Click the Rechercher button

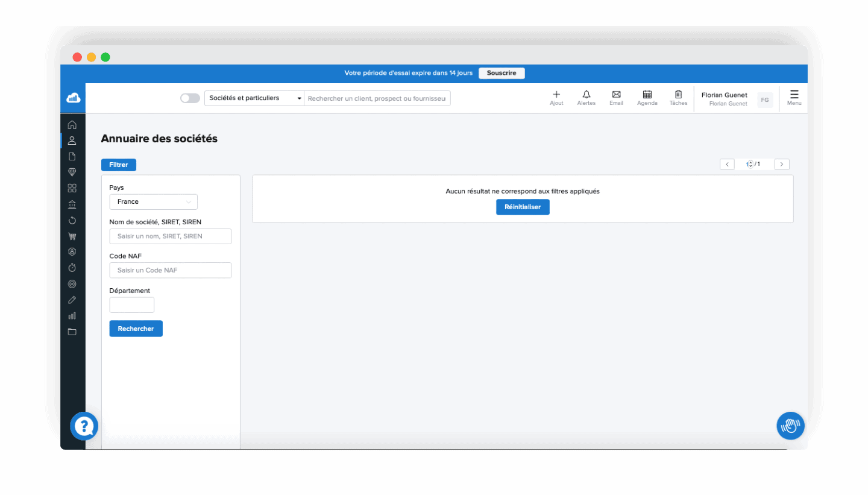click(136, 329)
